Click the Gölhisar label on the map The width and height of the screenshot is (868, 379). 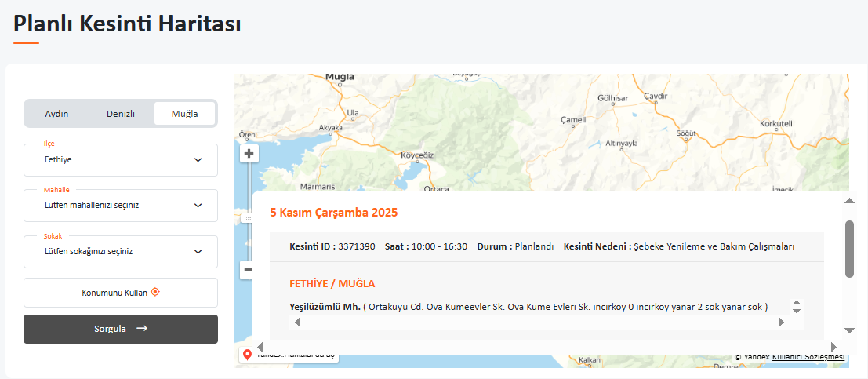click(x=613, y=98)
